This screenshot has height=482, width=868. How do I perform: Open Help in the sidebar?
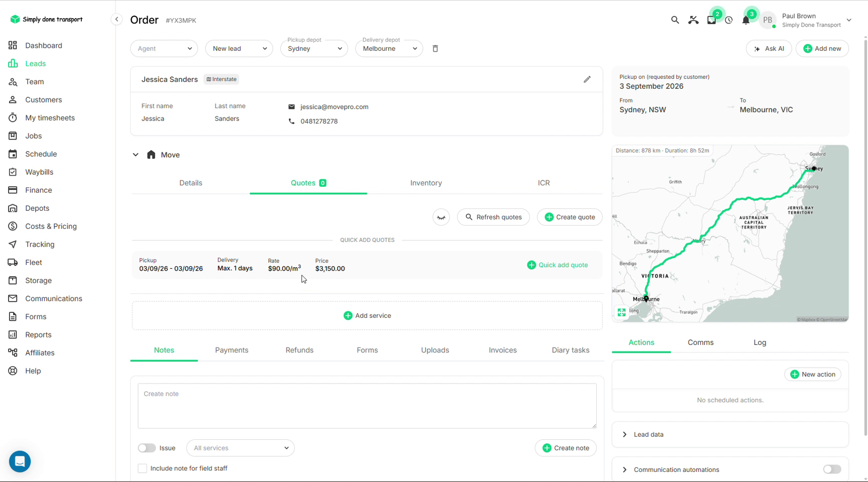(x=33, y=371)
